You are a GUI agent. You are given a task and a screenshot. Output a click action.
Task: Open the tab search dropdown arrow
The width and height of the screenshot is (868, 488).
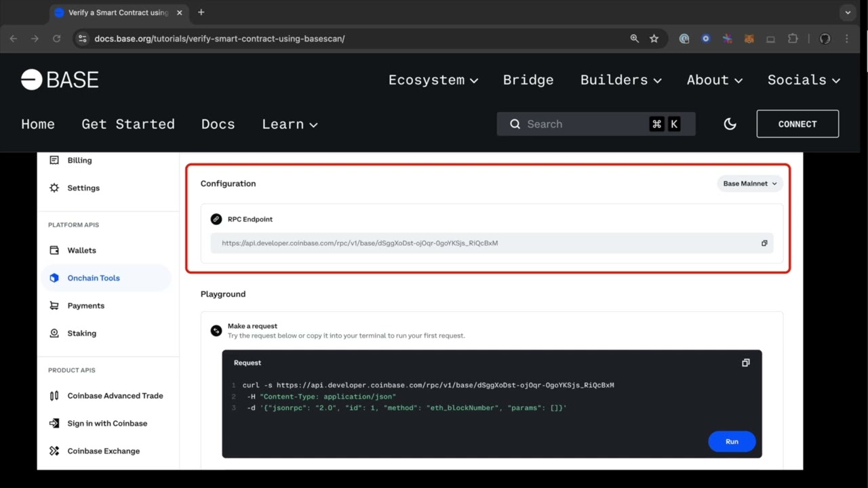pos(848,12)
